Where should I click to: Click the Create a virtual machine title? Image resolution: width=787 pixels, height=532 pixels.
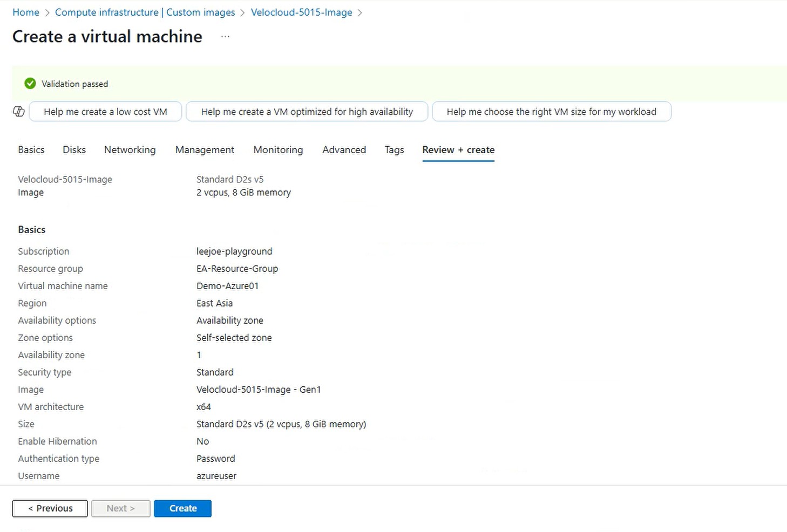tap(107, 37)
